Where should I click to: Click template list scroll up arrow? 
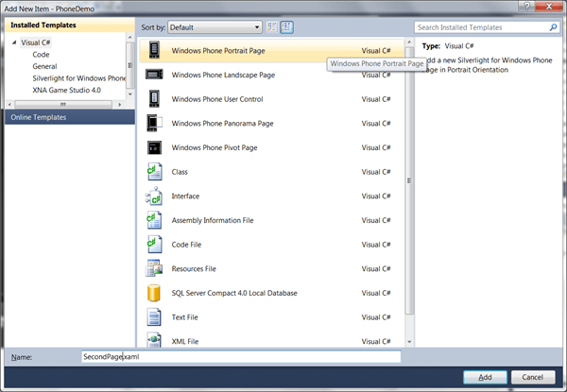(x=409, y=43)
